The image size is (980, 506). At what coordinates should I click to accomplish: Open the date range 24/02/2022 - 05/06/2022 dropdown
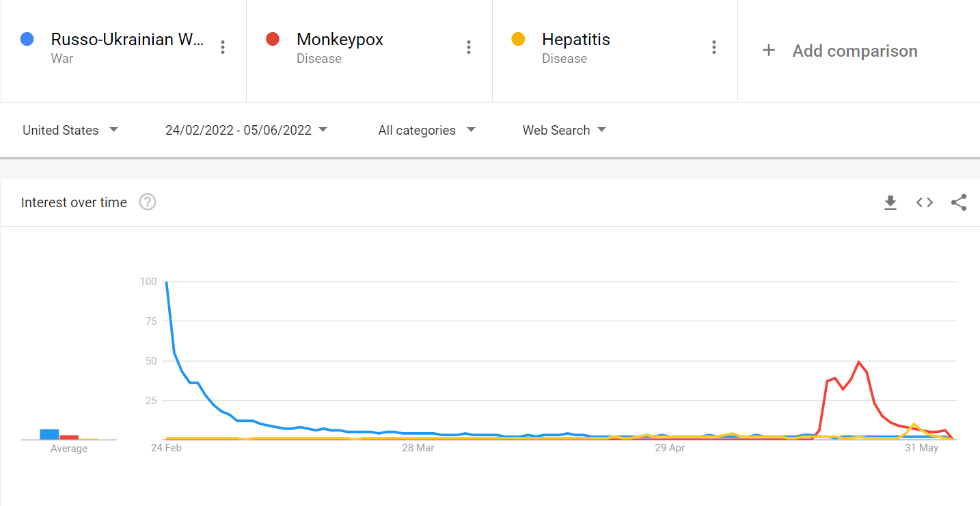click(246, 130)
